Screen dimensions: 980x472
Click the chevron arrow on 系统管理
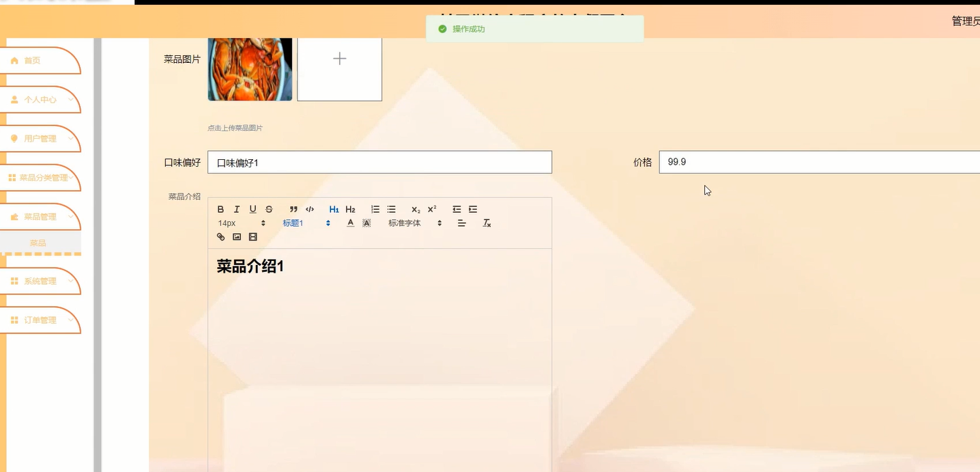pyautogui.click(x=70, y=281)
